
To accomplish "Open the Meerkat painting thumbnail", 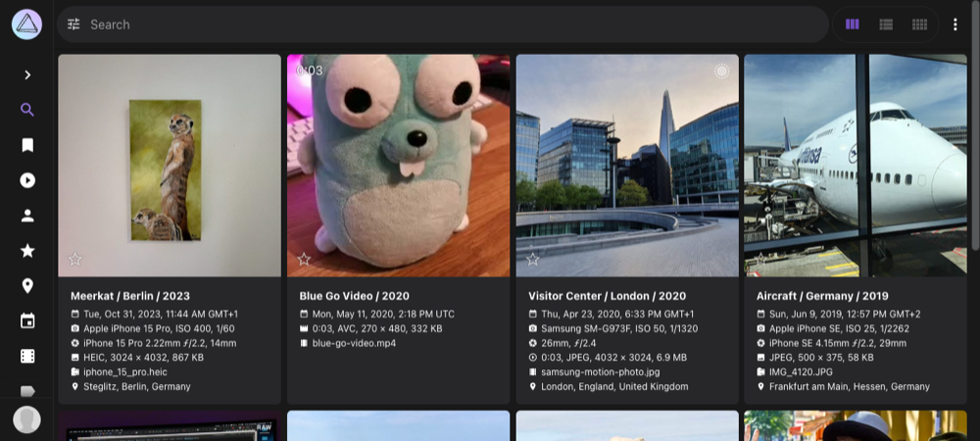I will coord(170,166).
